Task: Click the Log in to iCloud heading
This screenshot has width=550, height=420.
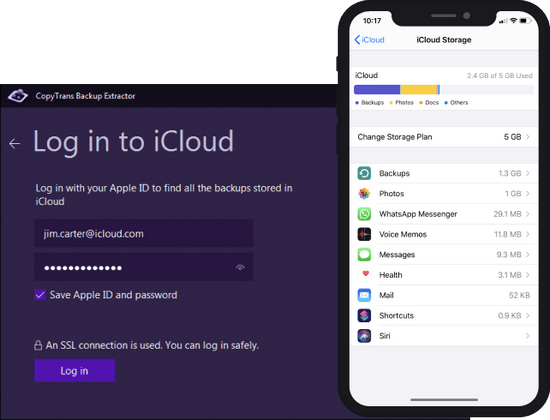Action: (133, 141)
